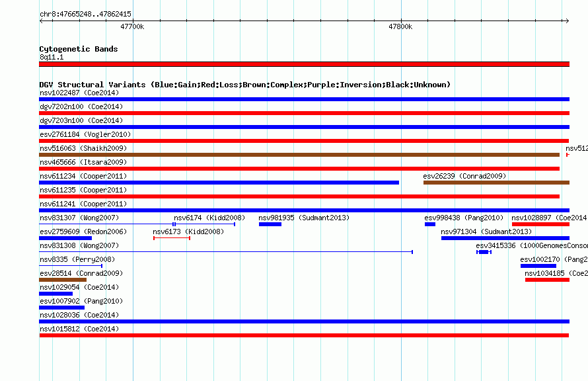The width and height of the screenshot is (588, 381).
Task: Click the nsv1022487 (Coe2014) variant label
Action: click(79, 93)
